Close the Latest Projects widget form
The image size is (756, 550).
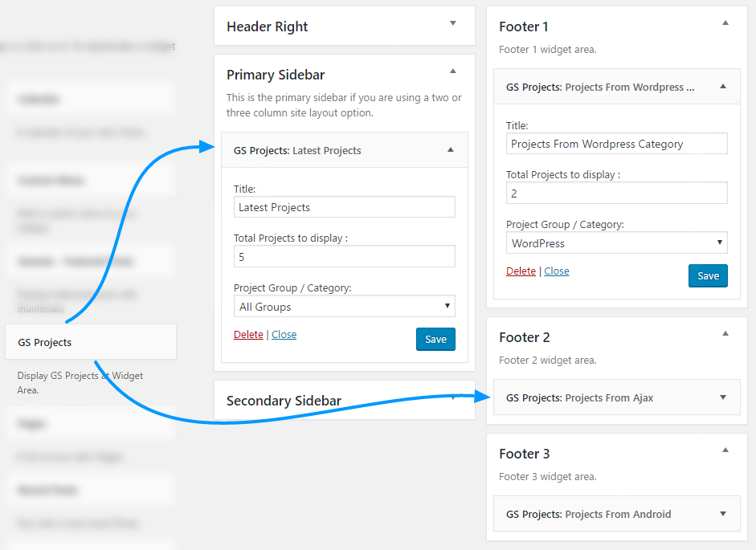click(284, 335)
